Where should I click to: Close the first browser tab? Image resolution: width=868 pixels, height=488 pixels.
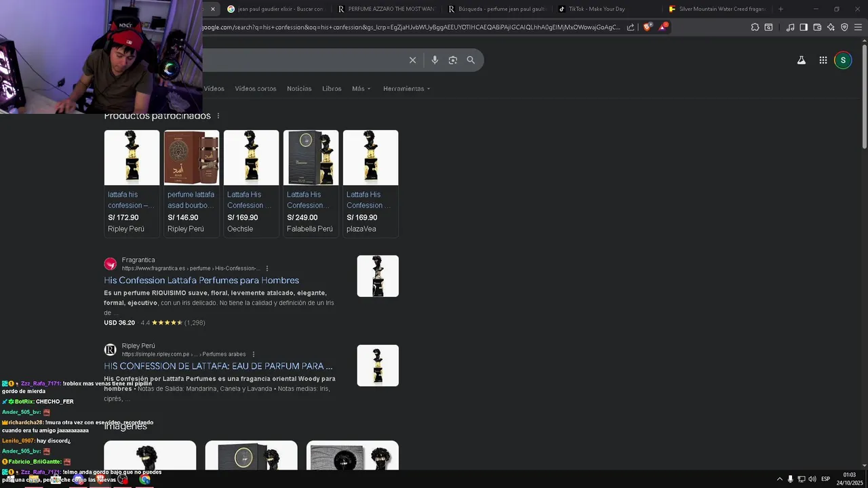(x=212, y=9)
